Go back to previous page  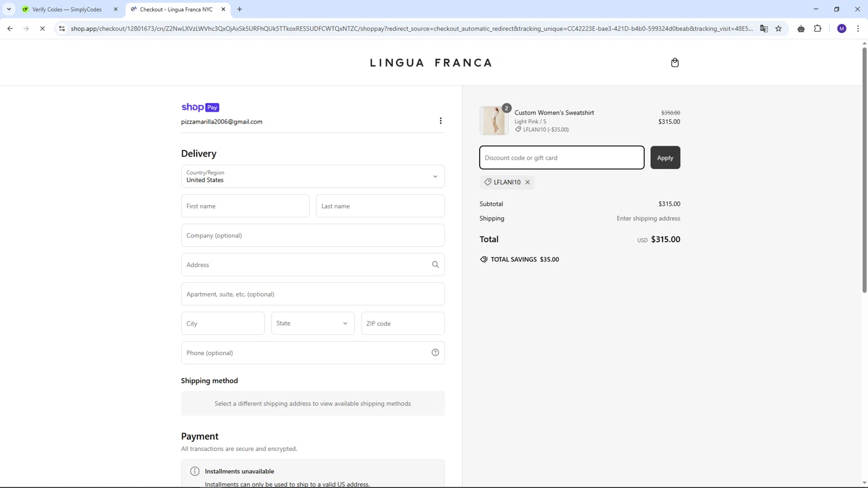tap(10, 28)
